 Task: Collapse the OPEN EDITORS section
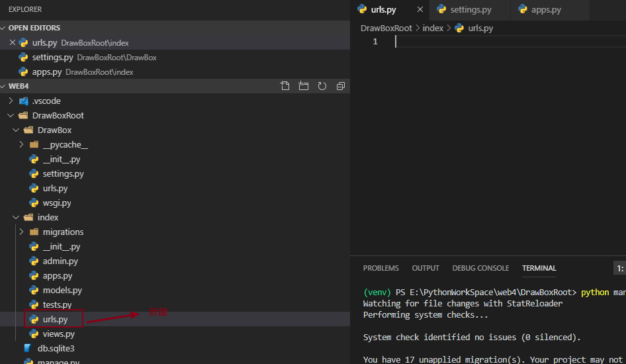[x=3, y=28]
